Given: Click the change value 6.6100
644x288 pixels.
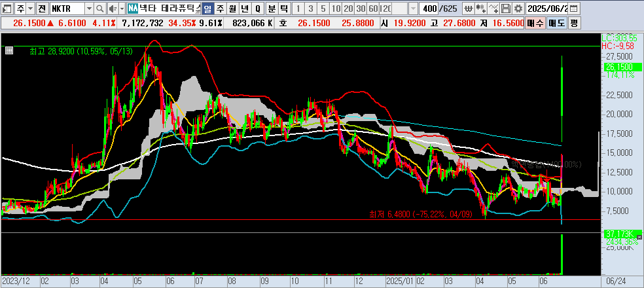Looking at the screenshot, I should (72, 24).
